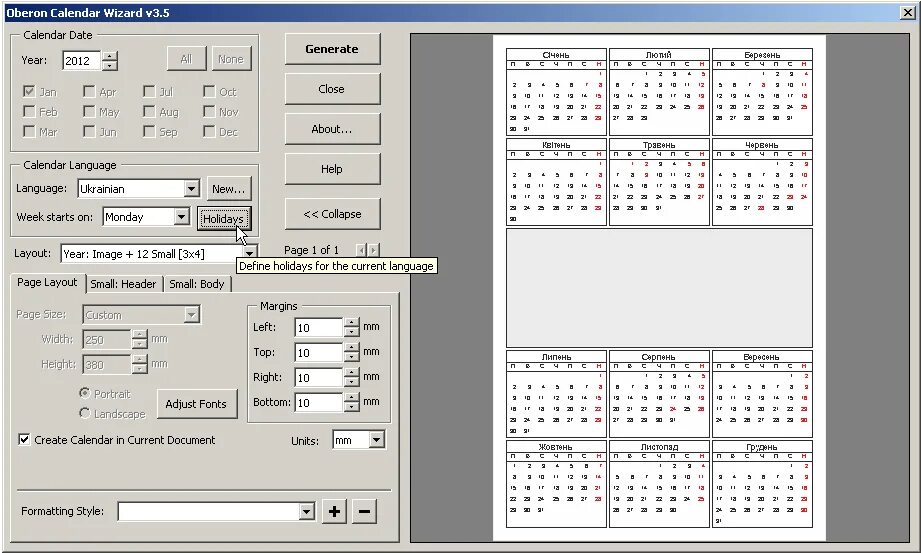Screen dimensions: 921x553
Task: Click the Year input field
Action: 82,61
